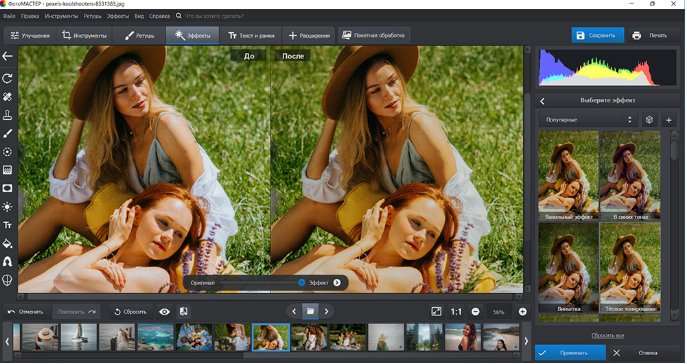Switch to the Инструменты tab with crop icon
Image resolution: width=687 pixels, height=364 pixels.
[85, 35]
